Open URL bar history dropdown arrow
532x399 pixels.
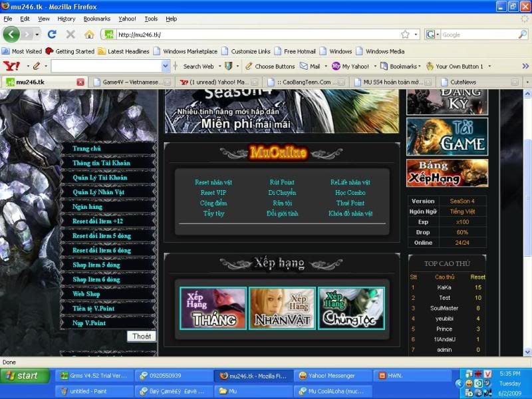(416, 35)
